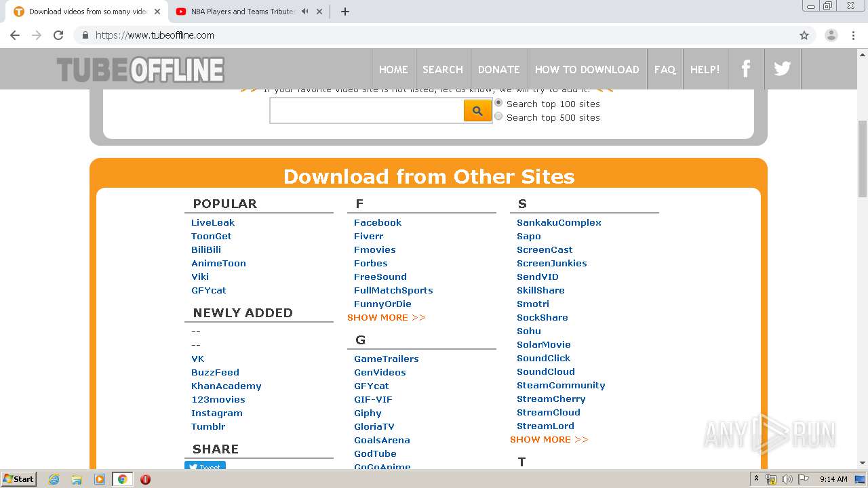Image resolution: width=868 pixels, height=488 pixels.
Task: Open Internet Explorer from taskbar
Action: click(x=54, y=479)
